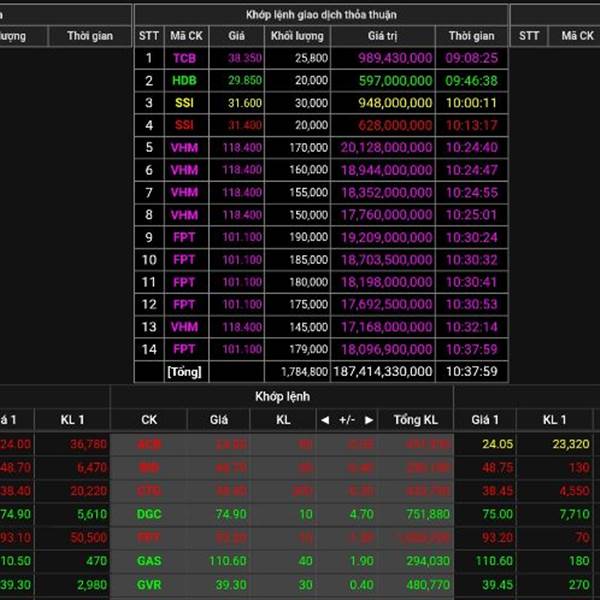Click the [Tổng] total row label

(x=184, y=372)
